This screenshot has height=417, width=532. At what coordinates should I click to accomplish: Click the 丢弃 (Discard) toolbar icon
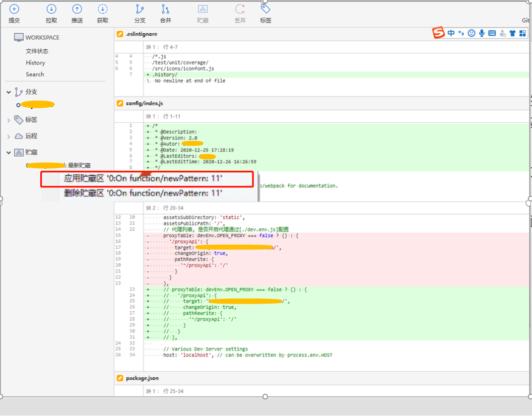pos(240,13)
